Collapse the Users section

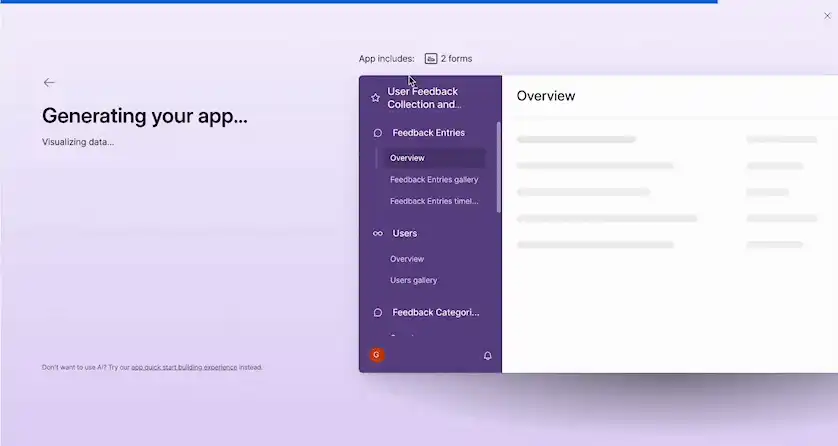(405, 234)
